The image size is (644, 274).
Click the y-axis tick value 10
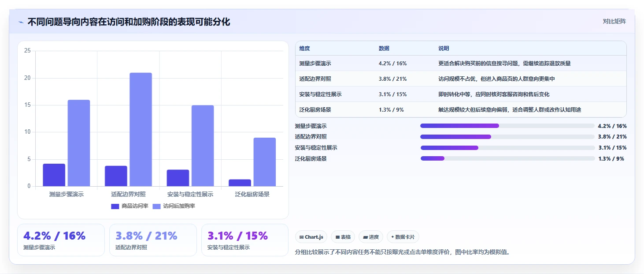point(27,132)
